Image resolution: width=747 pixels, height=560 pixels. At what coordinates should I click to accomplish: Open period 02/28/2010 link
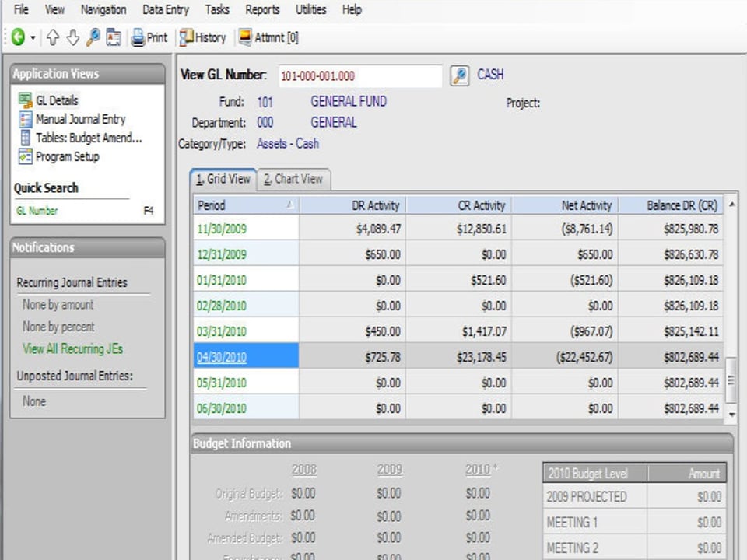click(x=222, y=306)
